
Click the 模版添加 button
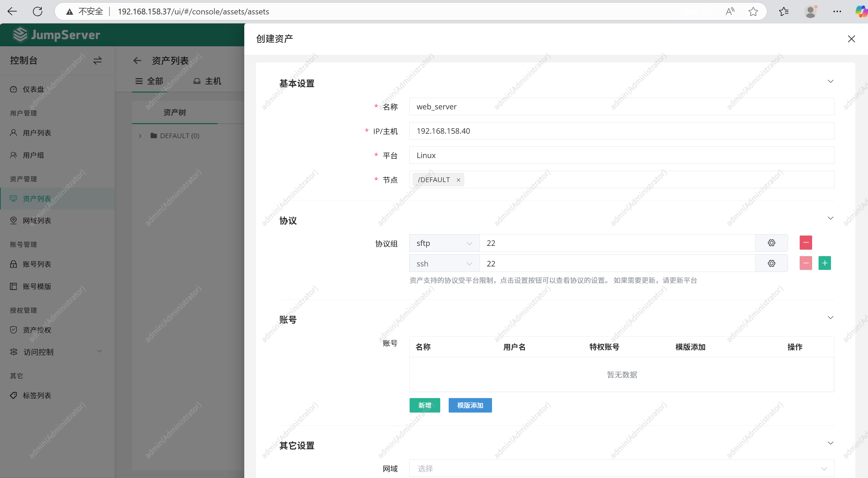point(470,405)
